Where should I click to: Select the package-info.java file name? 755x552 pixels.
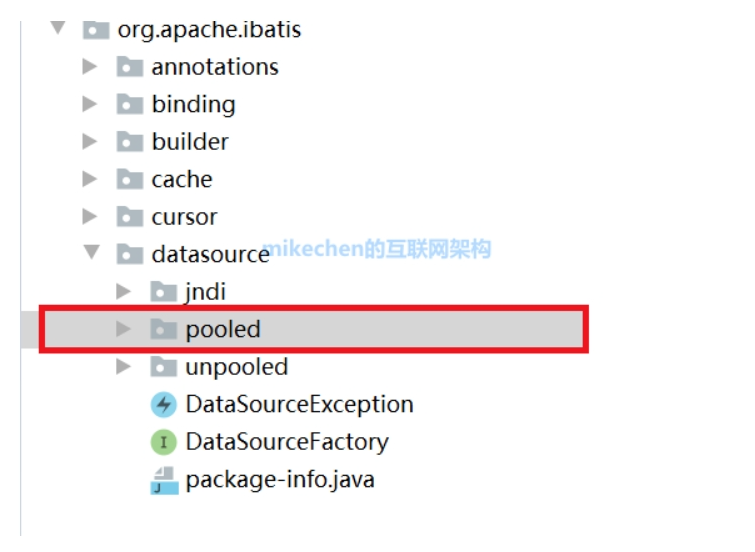[x=280, y=480]
